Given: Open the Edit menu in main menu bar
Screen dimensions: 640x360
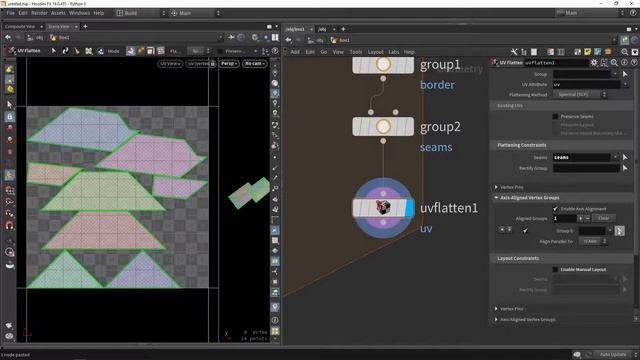Looking at the screenshot, I should 23,13.
